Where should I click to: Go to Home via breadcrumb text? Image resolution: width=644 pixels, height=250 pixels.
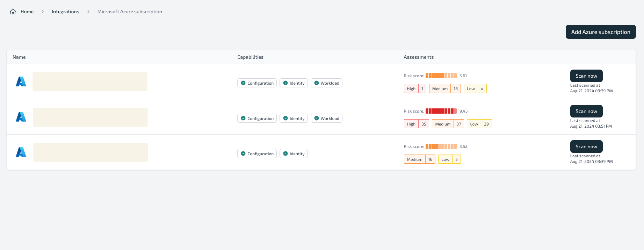(27, 12)
